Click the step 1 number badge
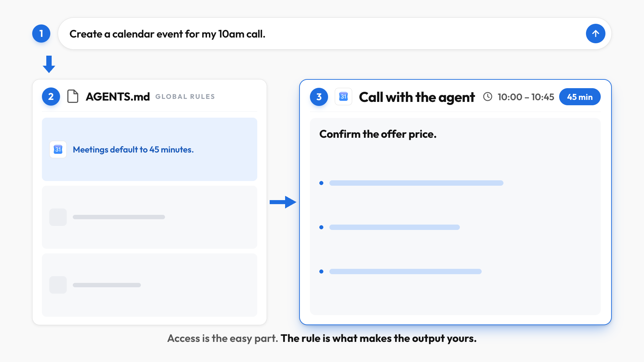The image size is (644, 362). [x=41, y=34]
